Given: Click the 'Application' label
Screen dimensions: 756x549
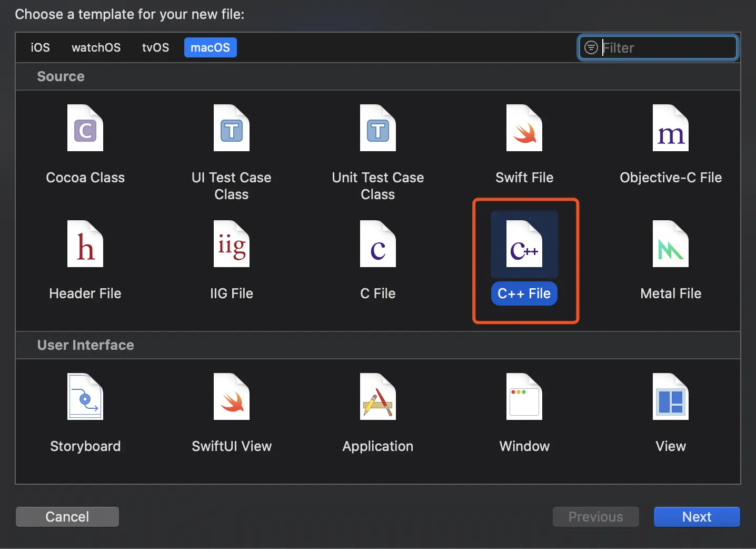Looking at the screenshot, I should pos(378,446).
